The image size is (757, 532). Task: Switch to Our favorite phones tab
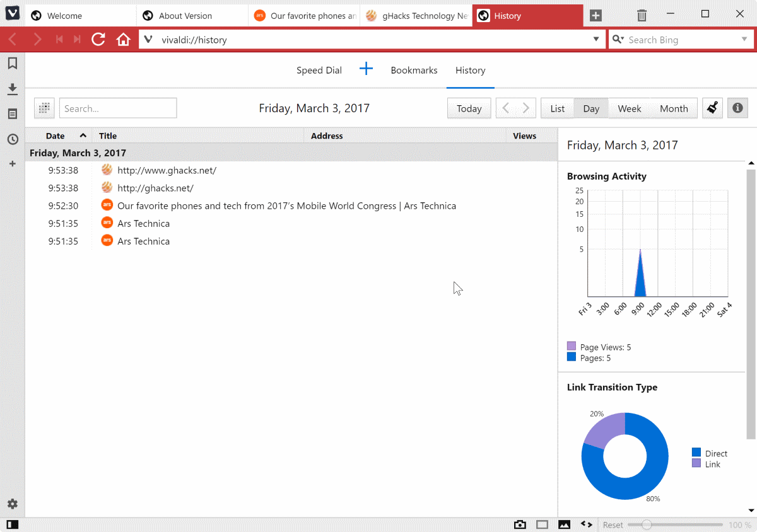click(304, 16)
